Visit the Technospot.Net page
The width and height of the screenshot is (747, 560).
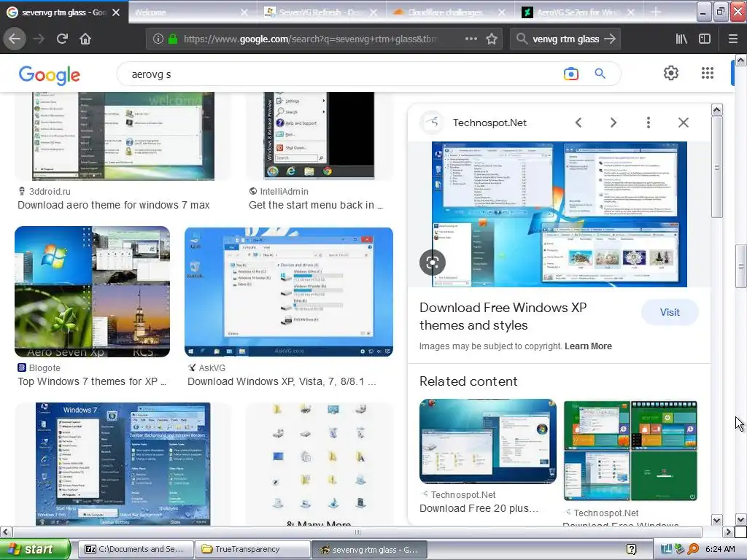(670, 312)
